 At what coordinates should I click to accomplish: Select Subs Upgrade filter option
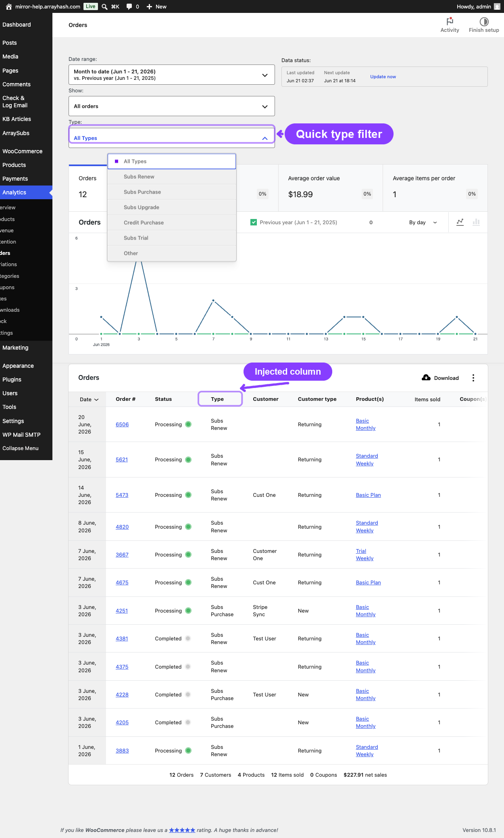click(172, 207)
